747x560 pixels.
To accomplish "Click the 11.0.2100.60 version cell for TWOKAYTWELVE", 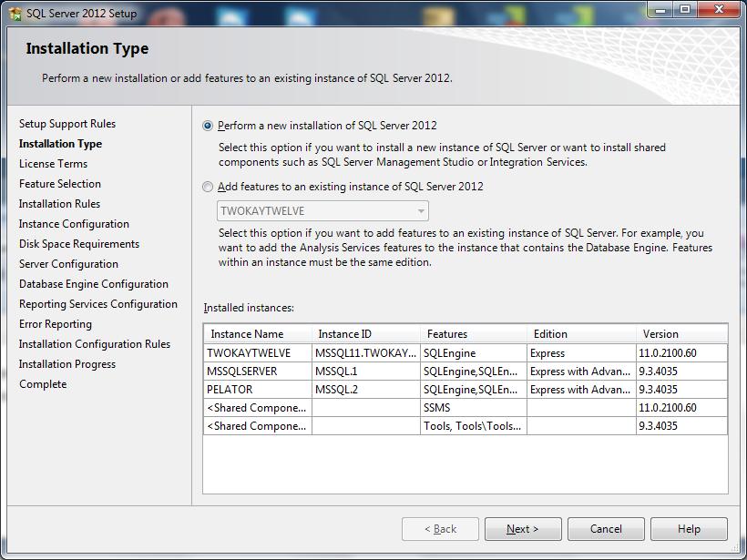I will click(681, 353).
